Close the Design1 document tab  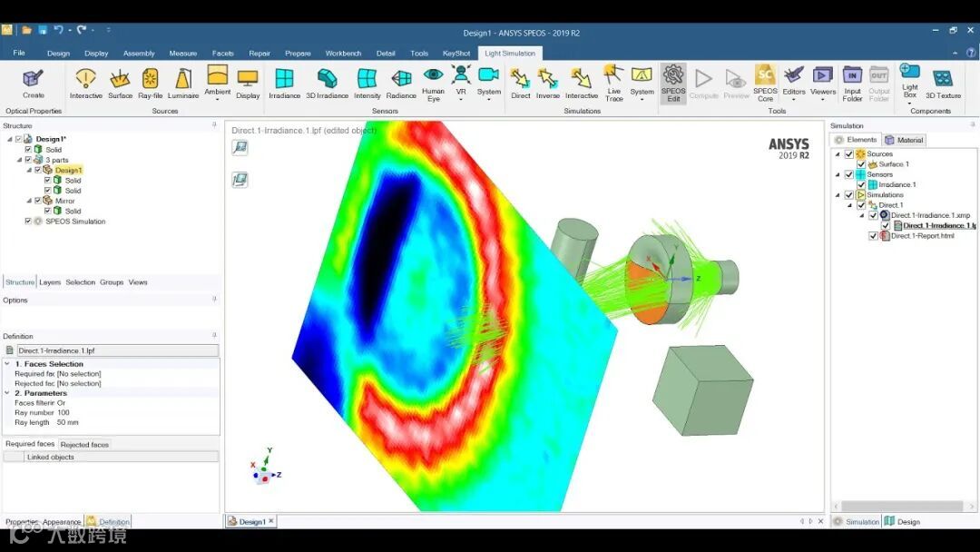click(271, 521)
